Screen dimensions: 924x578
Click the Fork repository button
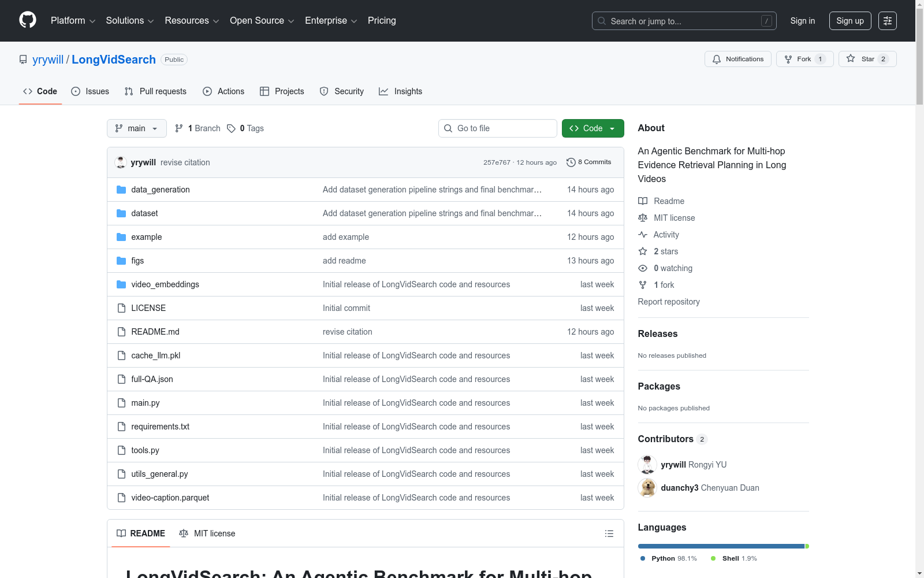804,59
